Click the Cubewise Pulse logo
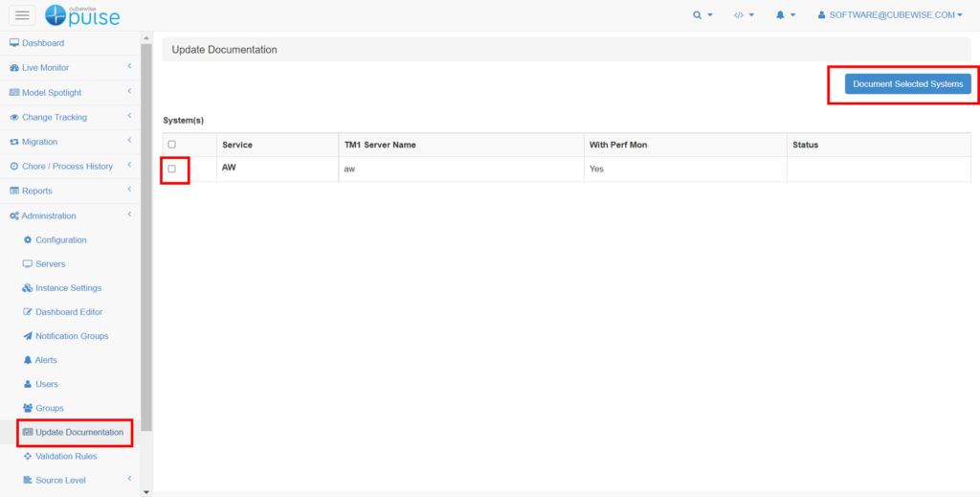This screenshot has height=497, width=980. pyautogui.click(x=82, y=15)
